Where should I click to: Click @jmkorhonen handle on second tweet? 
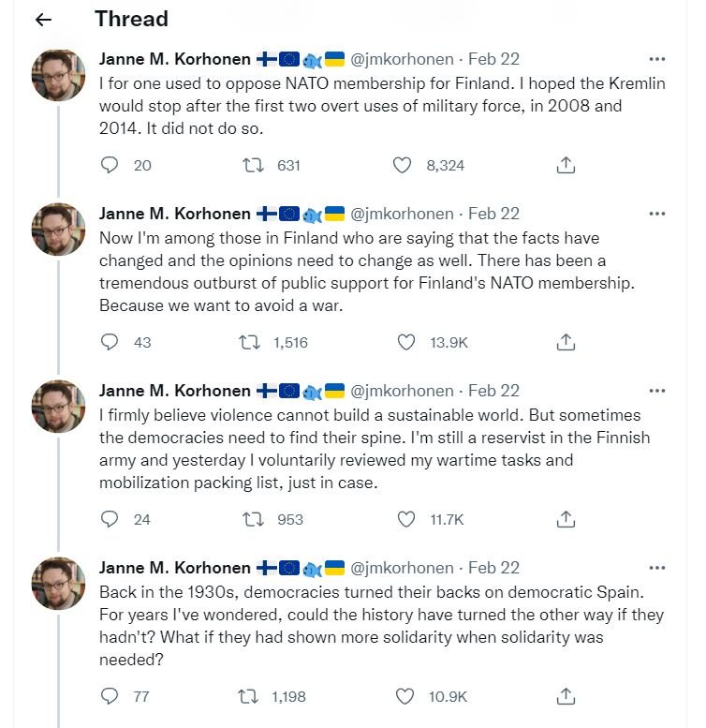[402, 214]
